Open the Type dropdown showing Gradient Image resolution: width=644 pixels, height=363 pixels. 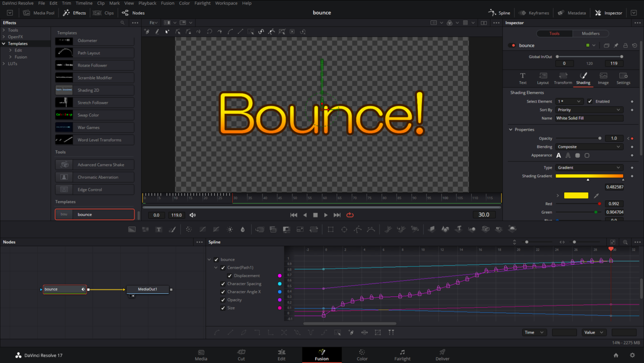[x=589, y=167]
